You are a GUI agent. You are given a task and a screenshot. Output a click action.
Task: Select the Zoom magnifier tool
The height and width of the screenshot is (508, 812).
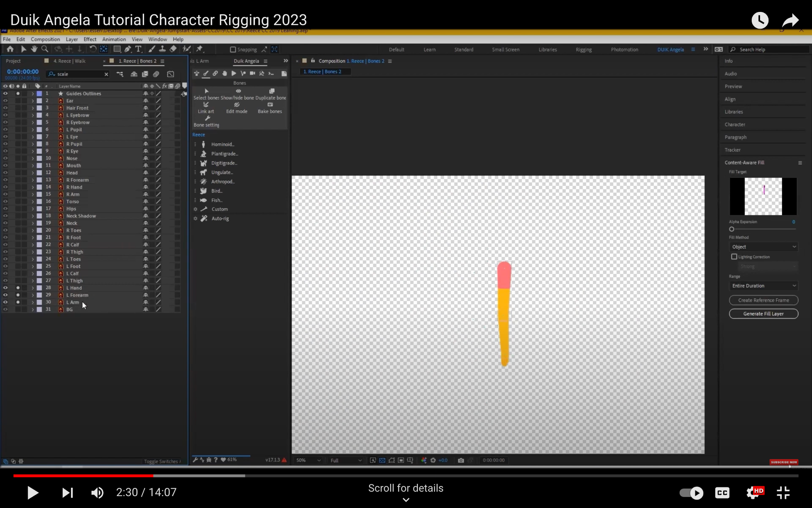pyautogui.click(x=45, y=49)
